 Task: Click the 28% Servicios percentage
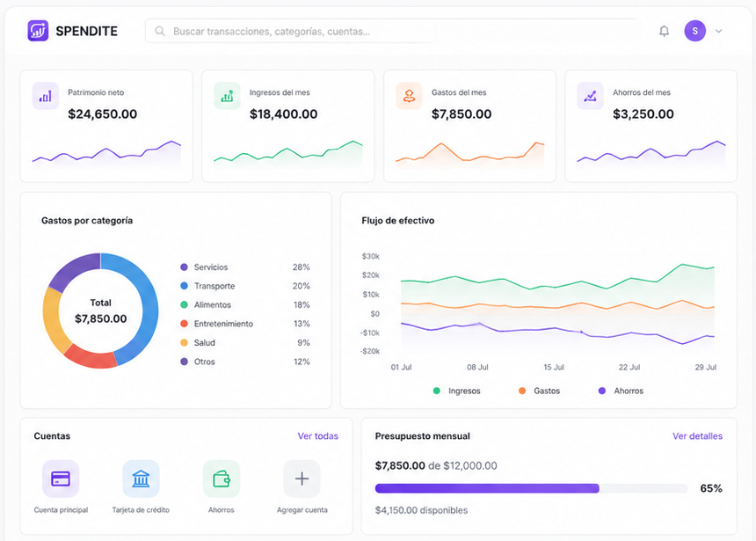click(x=301, y=267)
